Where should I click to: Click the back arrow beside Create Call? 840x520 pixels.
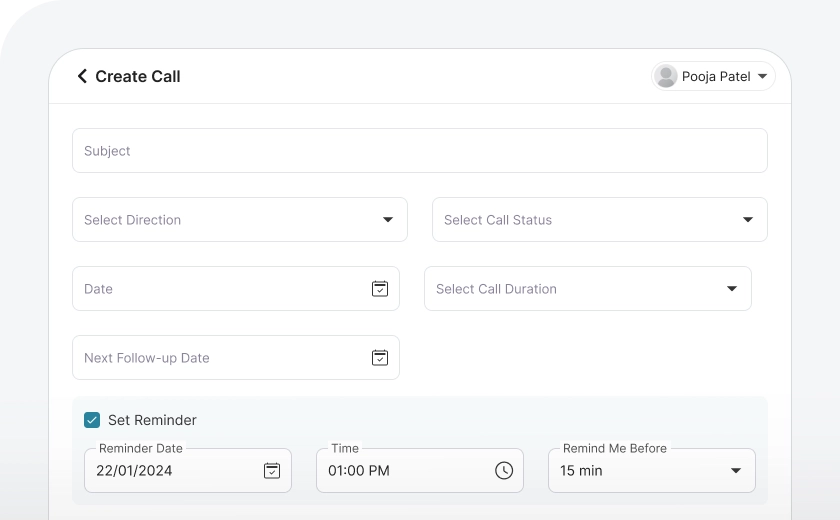(x=82, y=76)
